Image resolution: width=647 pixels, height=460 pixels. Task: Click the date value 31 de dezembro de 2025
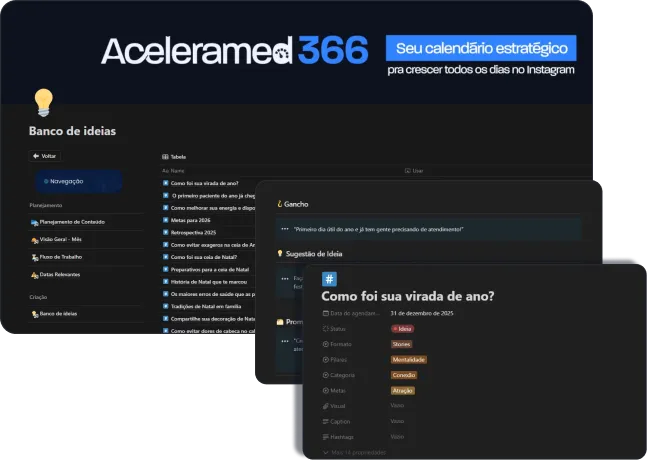(422, 313)
